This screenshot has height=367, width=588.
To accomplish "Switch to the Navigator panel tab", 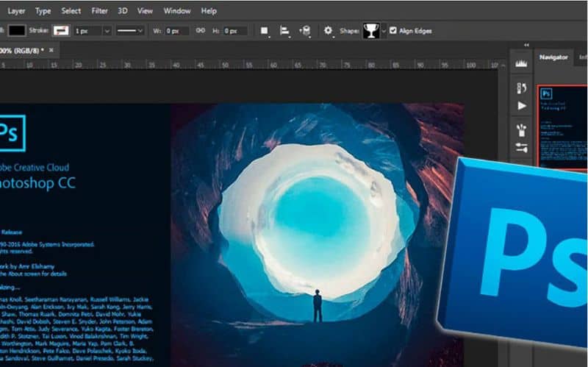I will pos(553,57).
